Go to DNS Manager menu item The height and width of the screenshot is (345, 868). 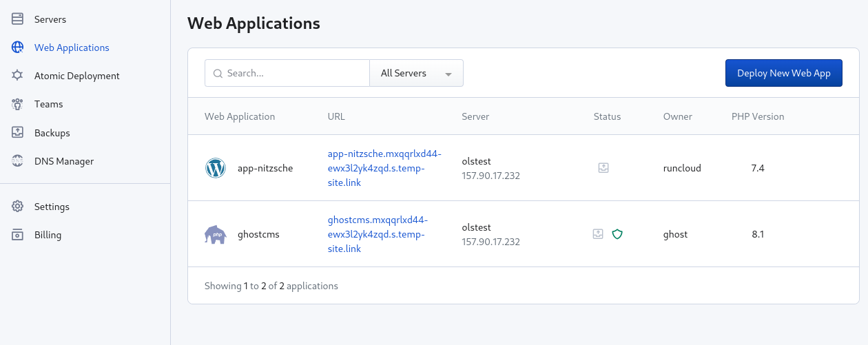pyautogui.click(x=64, y=161)
